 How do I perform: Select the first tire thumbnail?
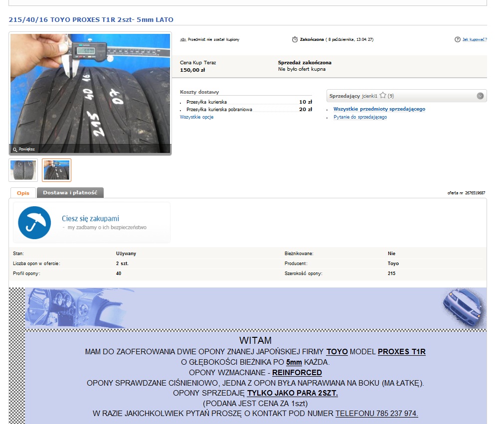tap(23, 170)
